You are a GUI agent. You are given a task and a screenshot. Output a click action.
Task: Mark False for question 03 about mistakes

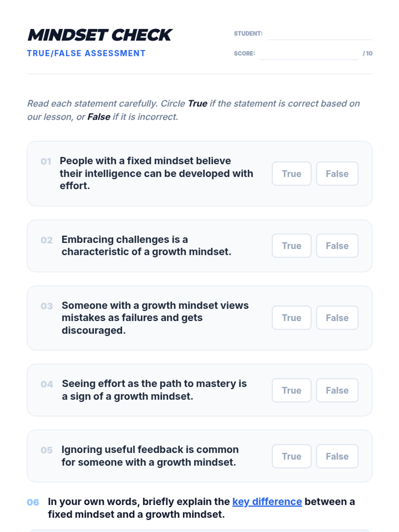tap(337, 318)
